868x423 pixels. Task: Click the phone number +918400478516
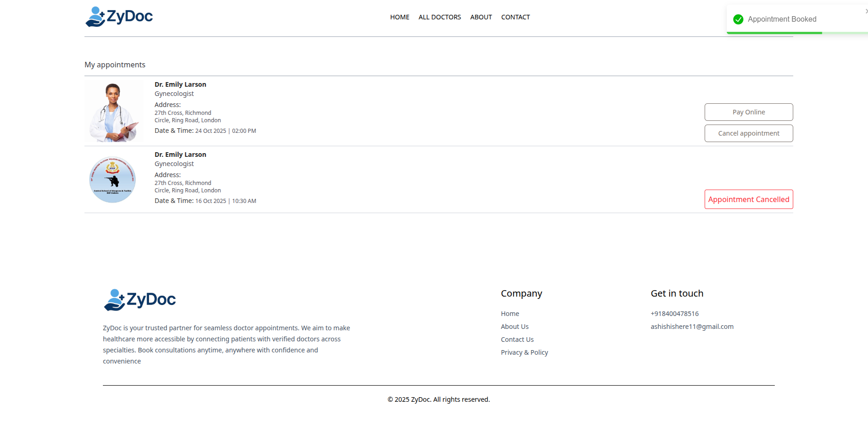point(674,314)
